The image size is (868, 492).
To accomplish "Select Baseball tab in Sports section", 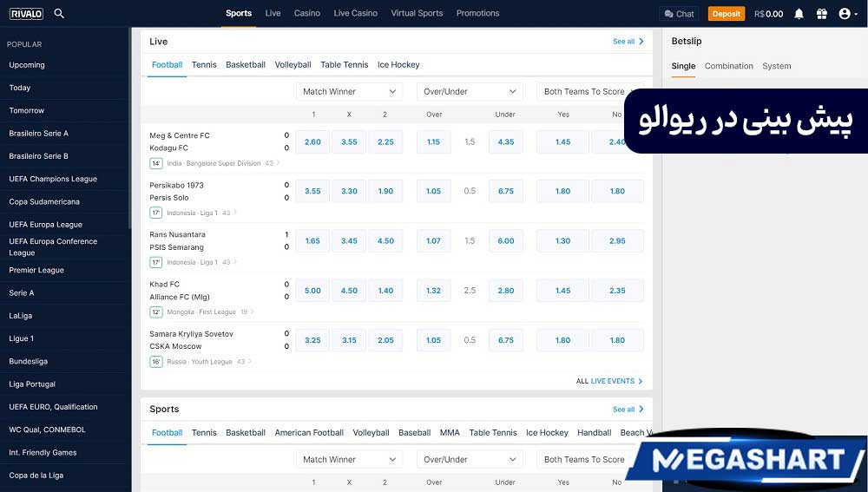I will pyautogui.click(x=415, y=433).
